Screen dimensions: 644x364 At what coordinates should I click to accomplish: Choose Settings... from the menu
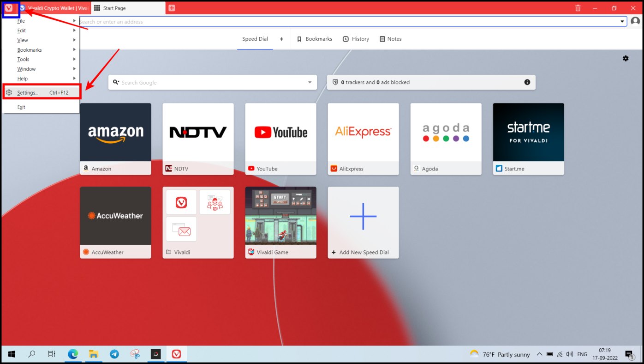(x=42, y=92)
